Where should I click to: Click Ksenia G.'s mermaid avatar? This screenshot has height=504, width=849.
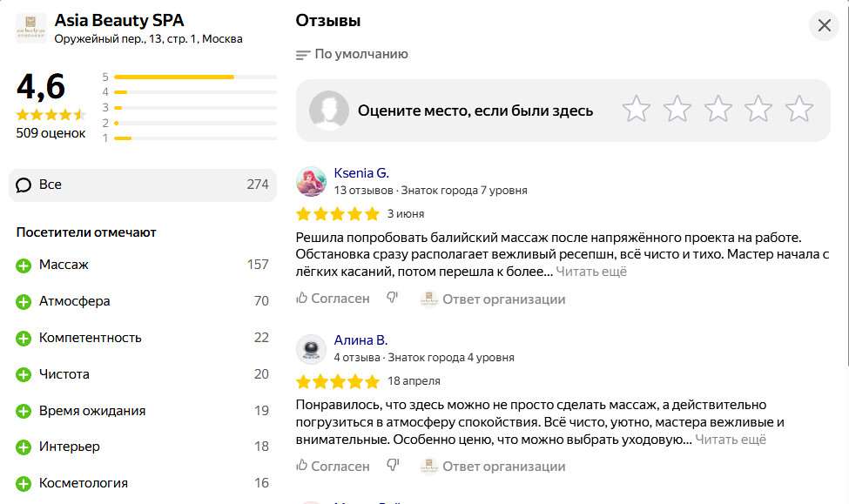pyautogui.click(x=312, y=178)
